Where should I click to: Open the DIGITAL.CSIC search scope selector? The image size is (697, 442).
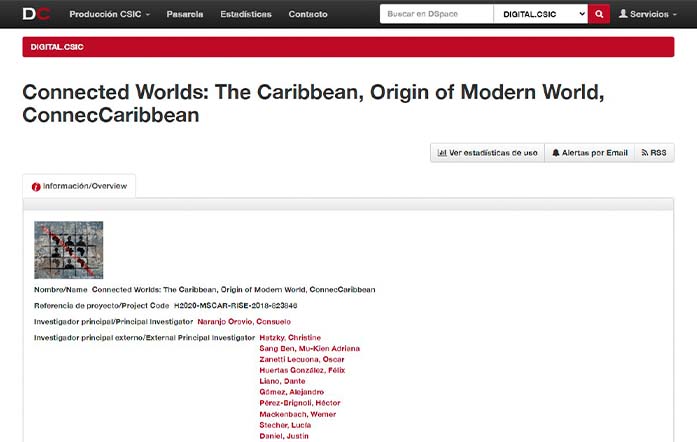pyautogui.click(x=540, y=14)
